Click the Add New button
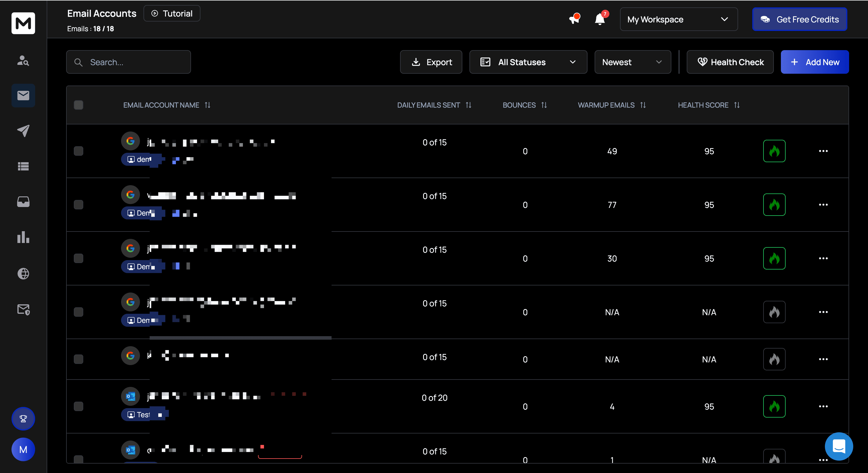This screenshot has height=473, width=868. (x=815, y=62)
